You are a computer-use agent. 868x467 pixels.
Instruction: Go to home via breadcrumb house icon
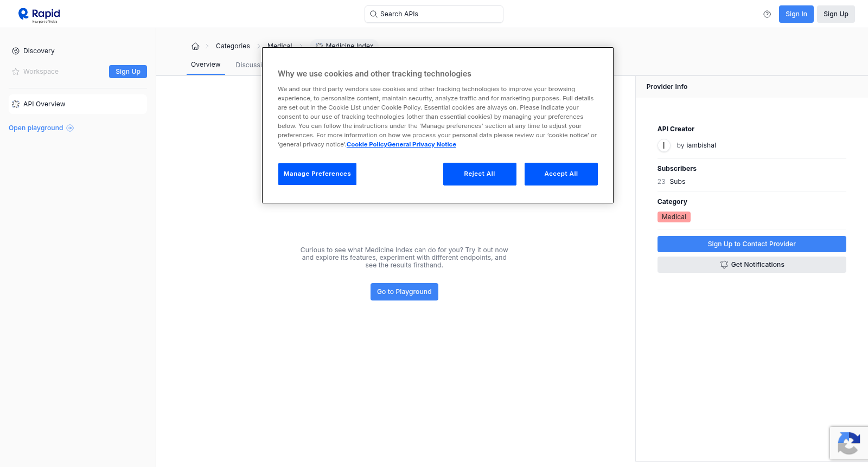pos(195,46)
